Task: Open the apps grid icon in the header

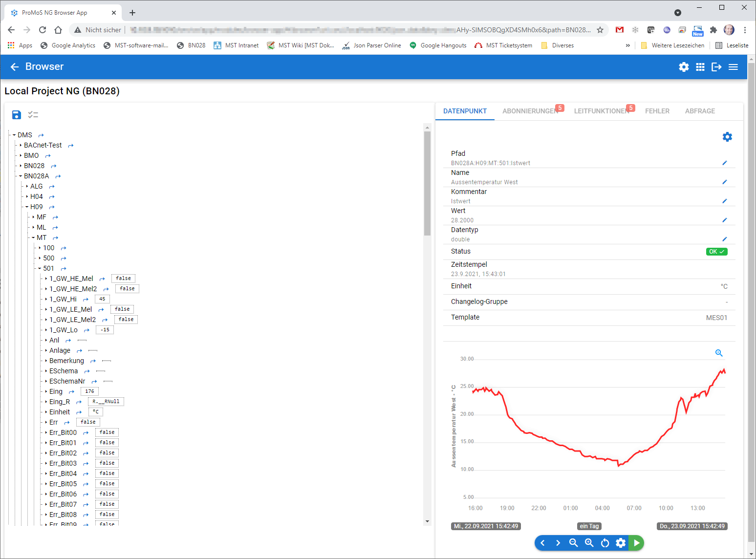Action: 700,67
